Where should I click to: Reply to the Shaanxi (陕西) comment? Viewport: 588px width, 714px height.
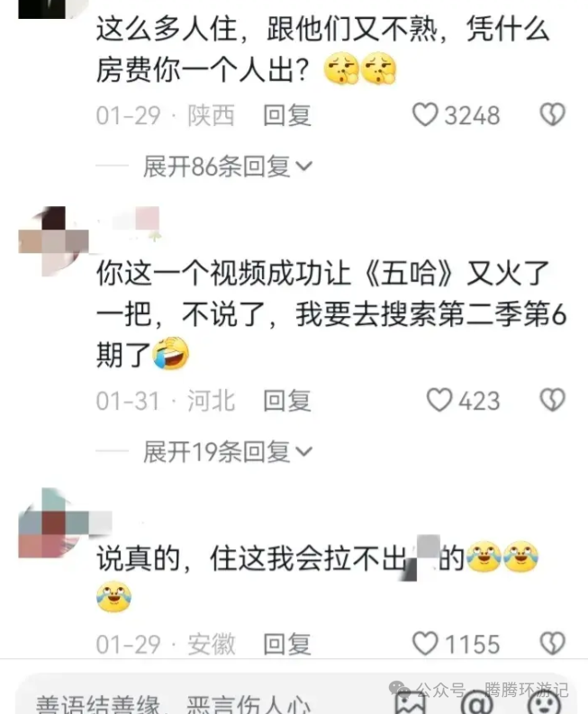pyautogui.click(x=287, y=115)
